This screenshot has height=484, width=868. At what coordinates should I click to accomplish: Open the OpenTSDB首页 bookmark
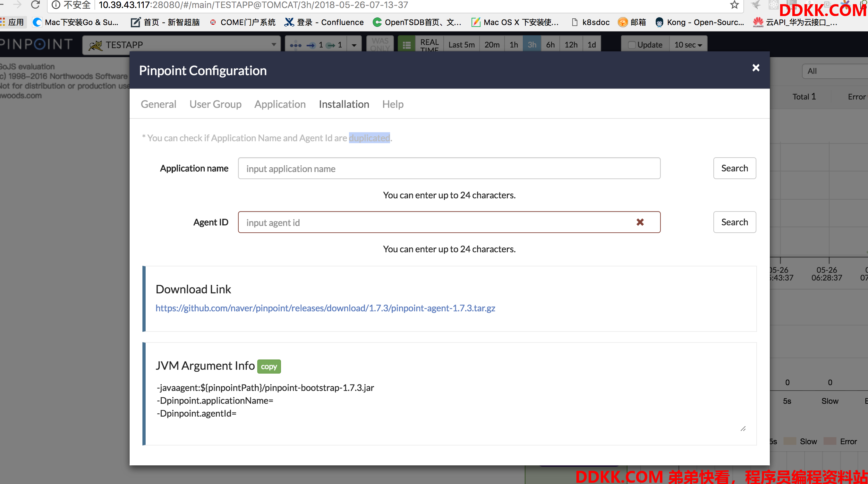pyautogui.click(x=417, y=22)
